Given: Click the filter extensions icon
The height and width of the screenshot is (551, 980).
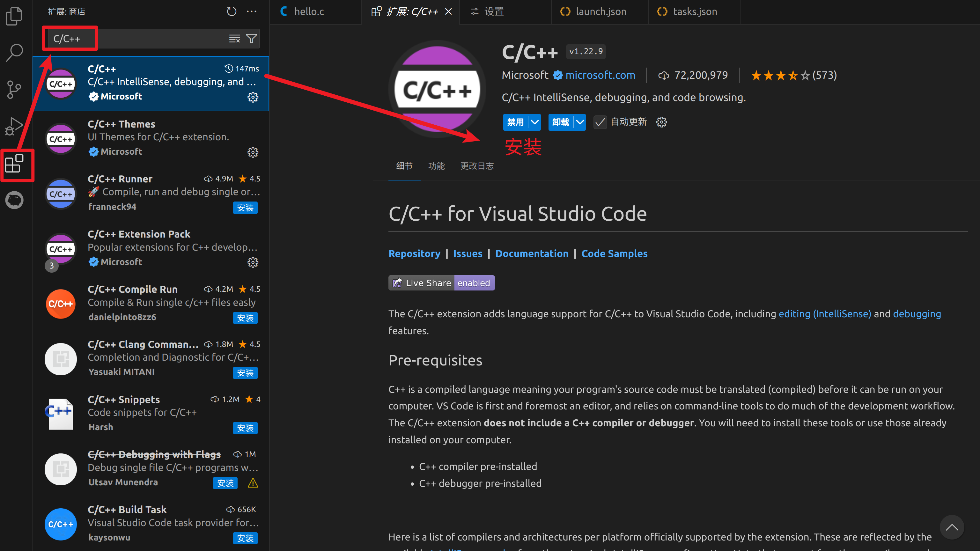Looking at the screenshot, I should 252,38.
